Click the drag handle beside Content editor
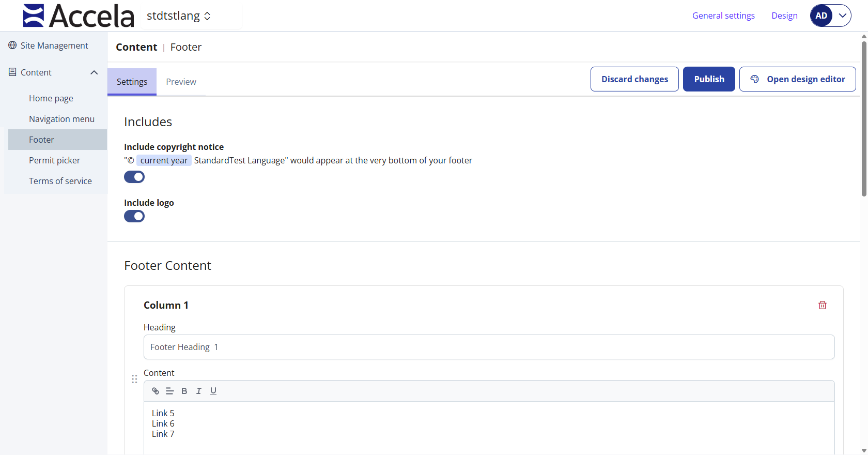The width and height of the screenshot is (868, 455). pos(134,379)
